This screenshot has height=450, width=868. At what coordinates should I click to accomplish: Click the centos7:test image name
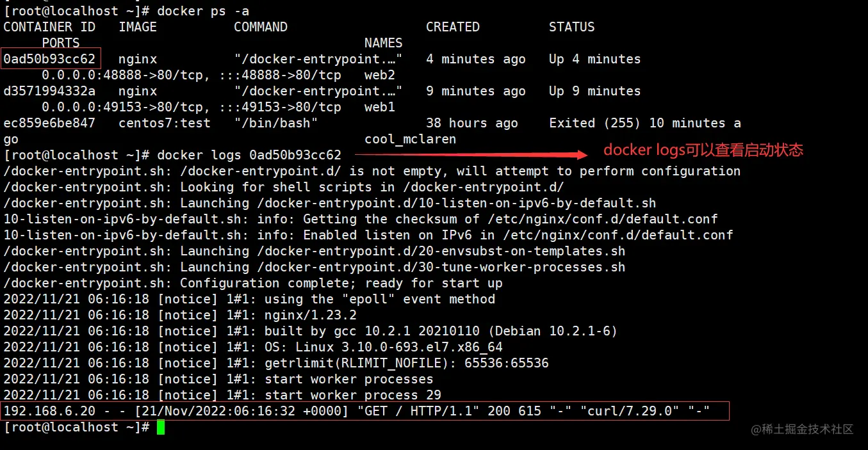pyautogui.click(x=164, y=123)
